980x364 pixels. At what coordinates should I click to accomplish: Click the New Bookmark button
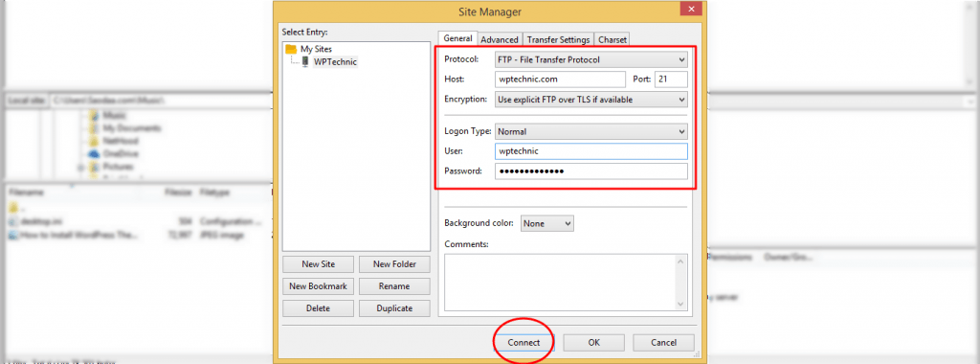pyautogui.click(x=318, y=285)
